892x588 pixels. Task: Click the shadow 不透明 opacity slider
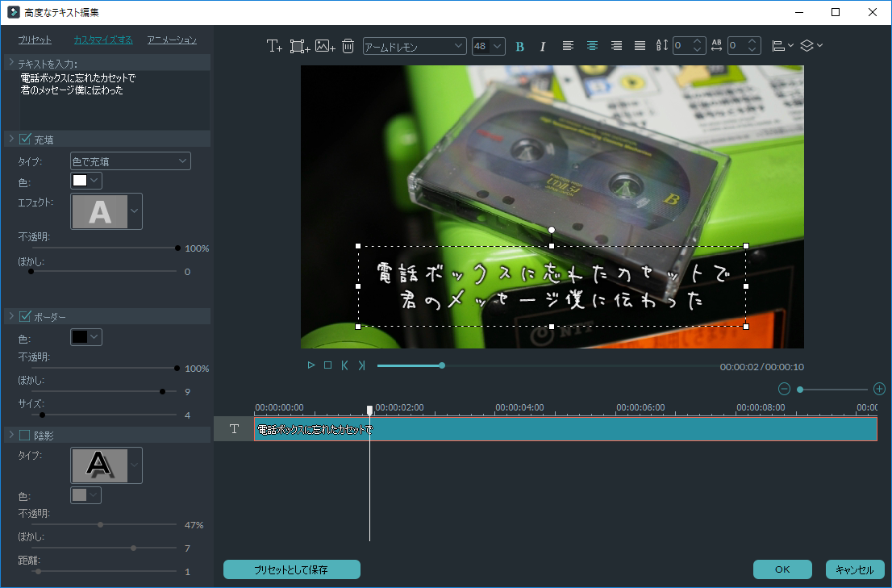[x=104, y=524]
